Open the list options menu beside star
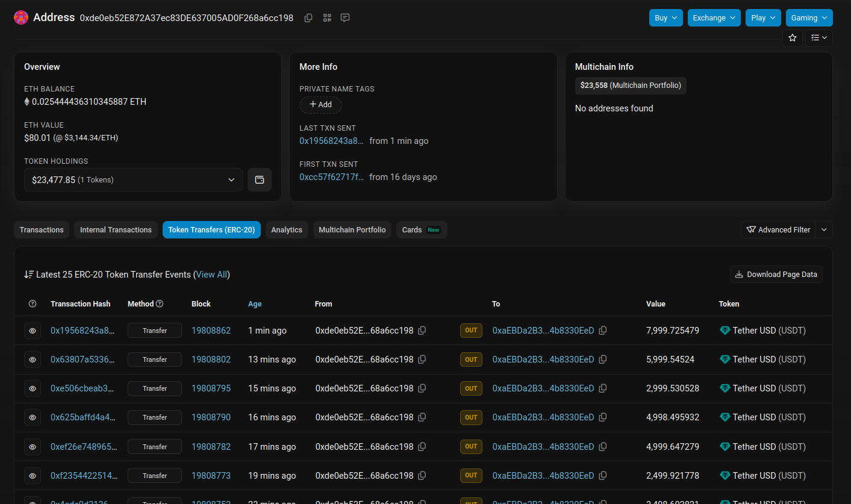 pos(819,38)
